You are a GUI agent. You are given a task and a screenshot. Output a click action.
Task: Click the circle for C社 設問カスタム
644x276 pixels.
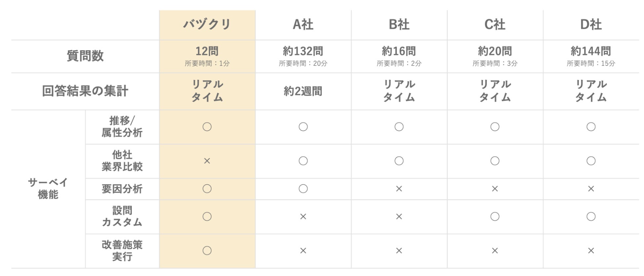(495, 216)
